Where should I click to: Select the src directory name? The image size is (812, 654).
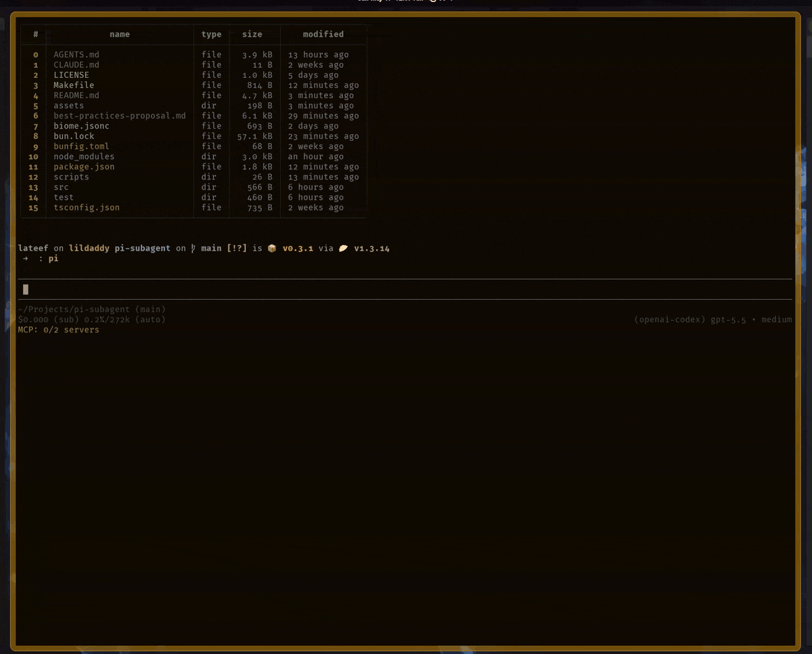point(61,187)
